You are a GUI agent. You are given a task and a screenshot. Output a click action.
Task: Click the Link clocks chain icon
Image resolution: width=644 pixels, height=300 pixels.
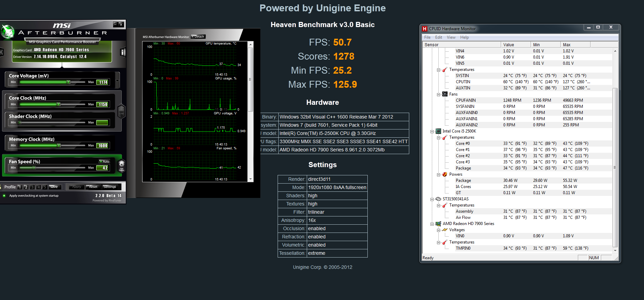point(121,111)
